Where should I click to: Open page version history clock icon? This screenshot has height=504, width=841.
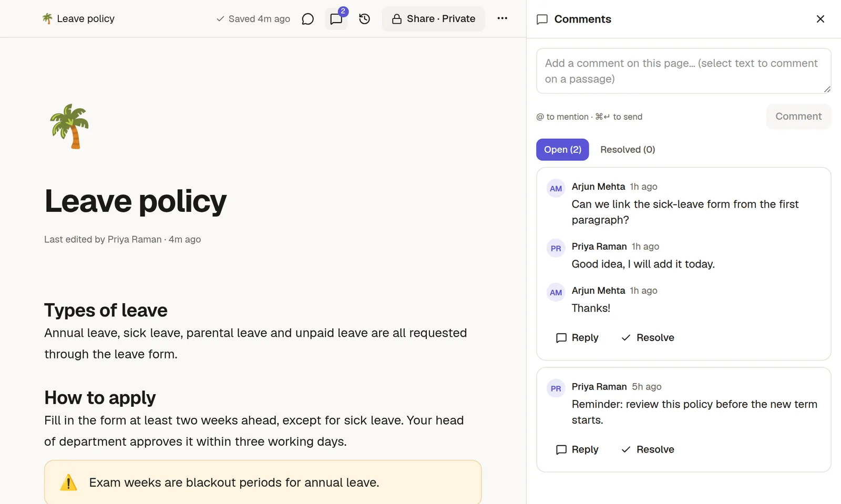364,19
